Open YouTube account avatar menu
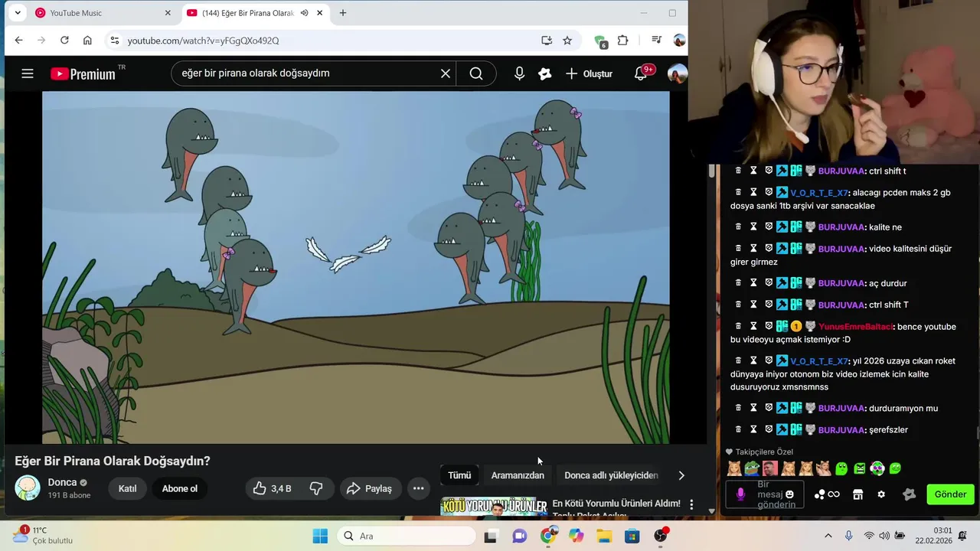 click(x=677, y=73)
